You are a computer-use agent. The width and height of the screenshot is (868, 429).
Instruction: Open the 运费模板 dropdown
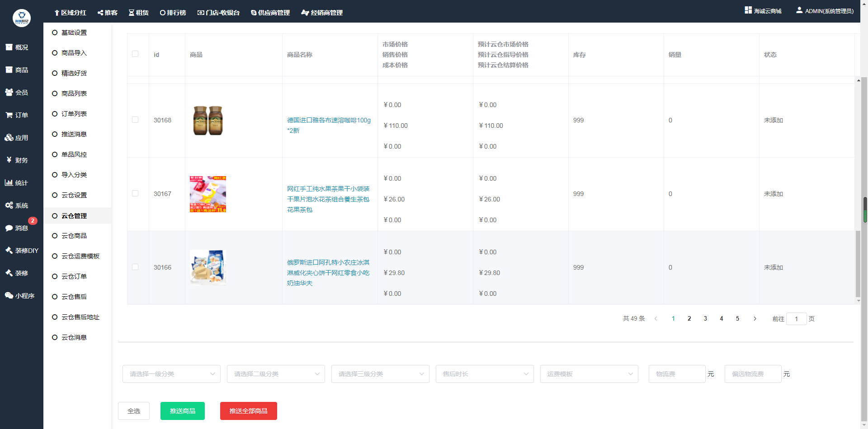point(589,374)
